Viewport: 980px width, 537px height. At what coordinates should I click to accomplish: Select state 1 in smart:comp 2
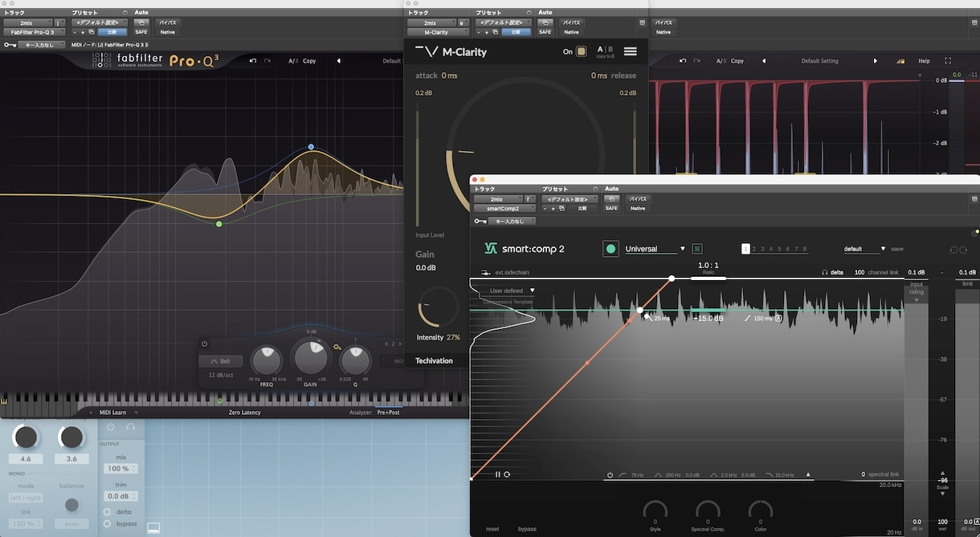click(745, 249)
